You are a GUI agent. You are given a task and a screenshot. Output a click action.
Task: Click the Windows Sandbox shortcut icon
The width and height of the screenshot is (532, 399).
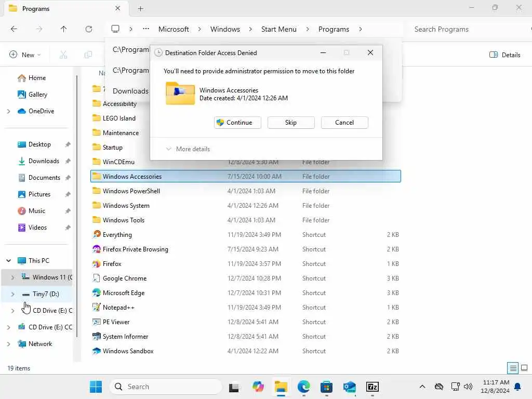97,351
